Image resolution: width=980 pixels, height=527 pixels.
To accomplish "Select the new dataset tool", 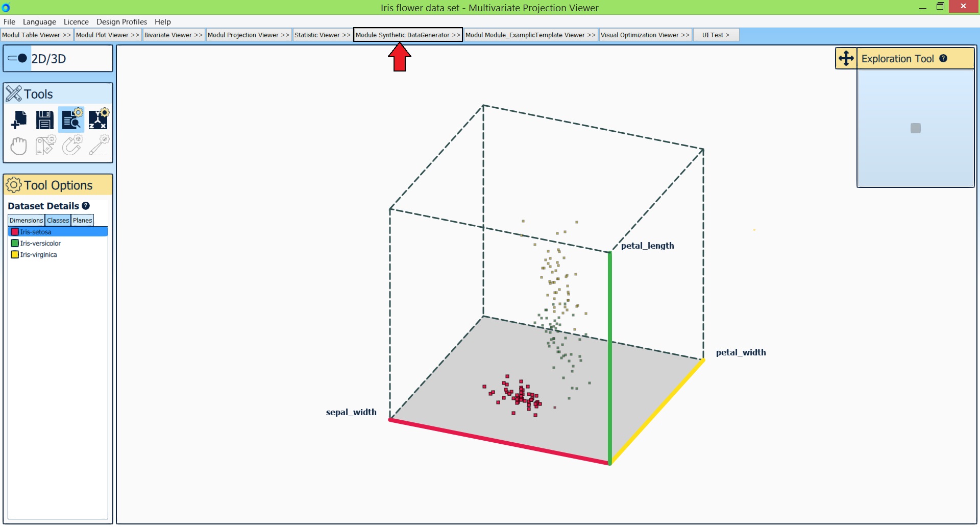I will pos(18,119).
